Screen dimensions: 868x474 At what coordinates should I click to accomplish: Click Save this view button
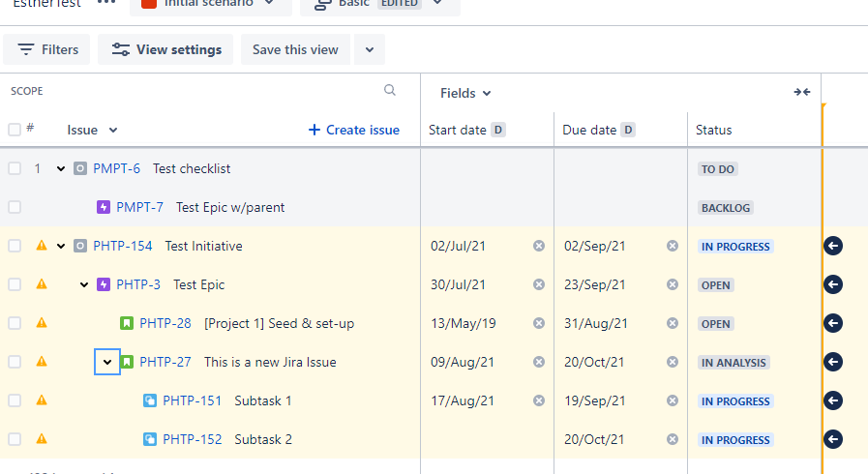tap(295, 49)
